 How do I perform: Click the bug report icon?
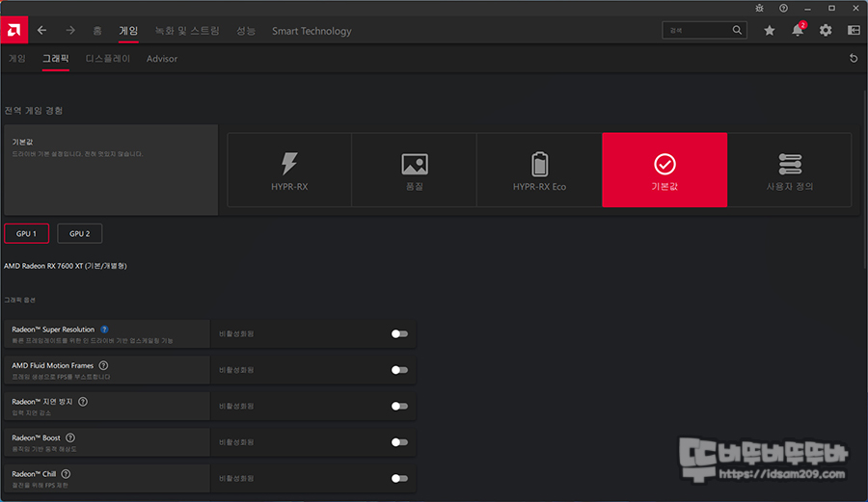[760, 9]
